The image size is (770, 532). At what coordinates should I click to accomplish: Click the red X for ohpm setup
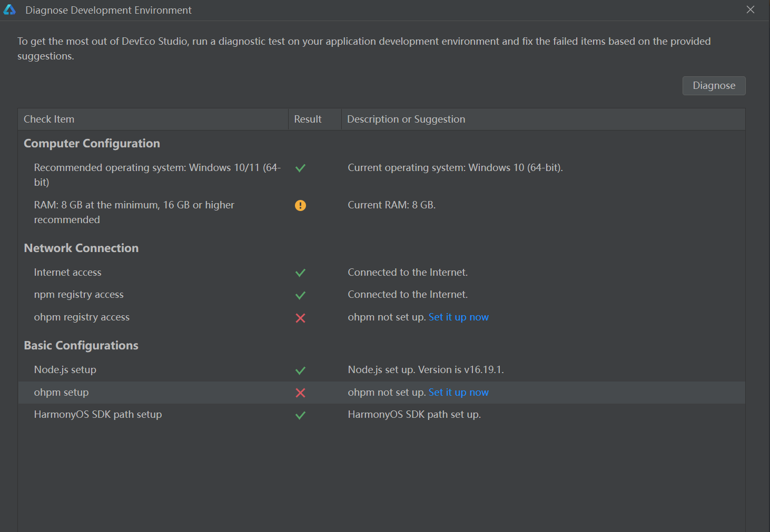(x=300, y=393)
